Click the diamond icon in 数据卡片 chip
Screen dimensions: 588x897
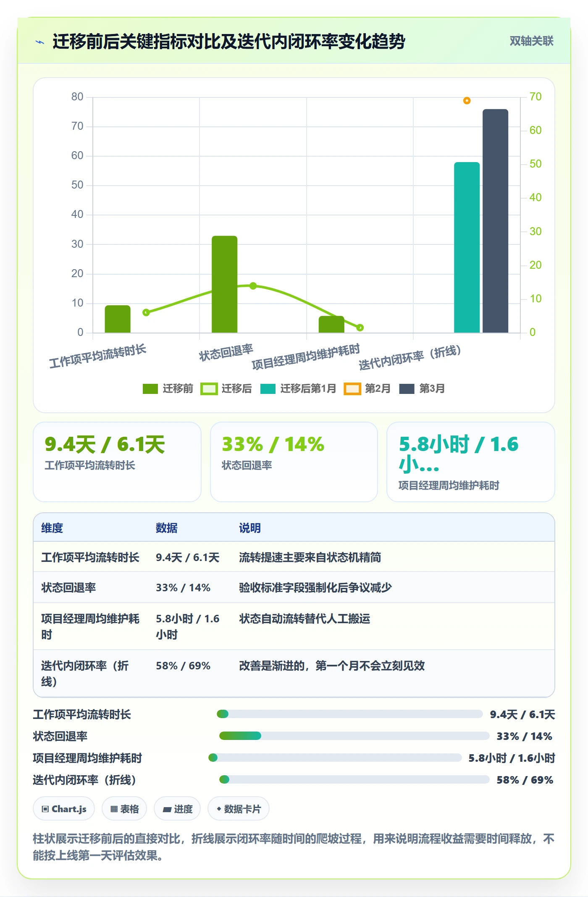(x=219, y=809)
